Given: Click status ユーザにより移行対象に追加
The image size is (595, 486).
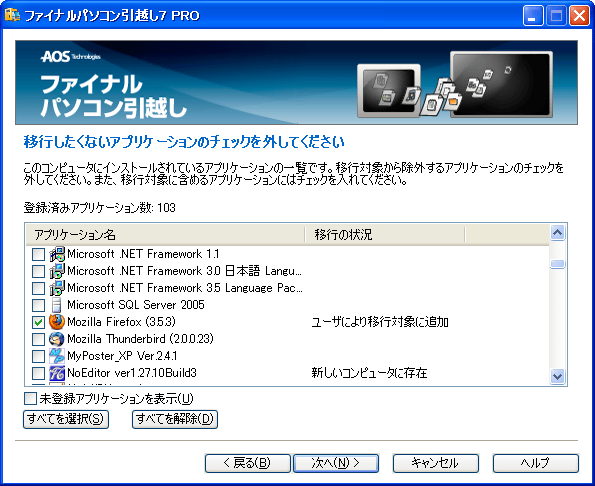Looking at the screenshot, I should pos(380,322).
